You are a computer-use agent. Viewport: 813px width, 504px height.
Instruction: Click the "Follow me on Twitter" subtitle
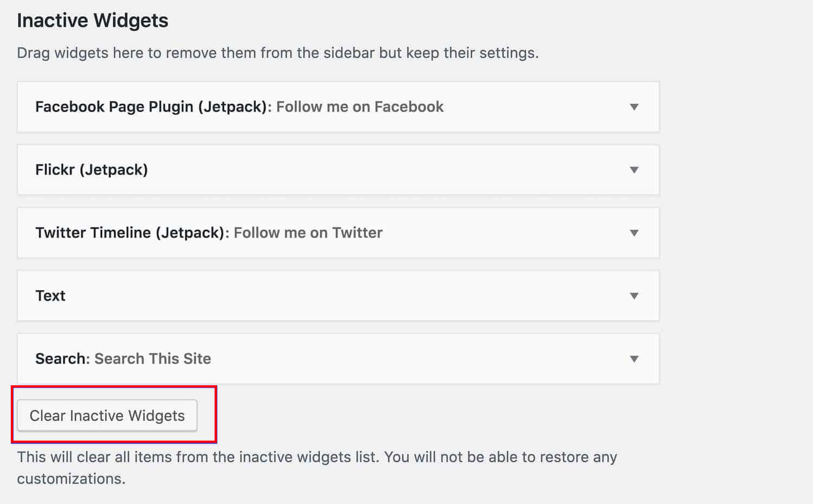click(308, 233)
